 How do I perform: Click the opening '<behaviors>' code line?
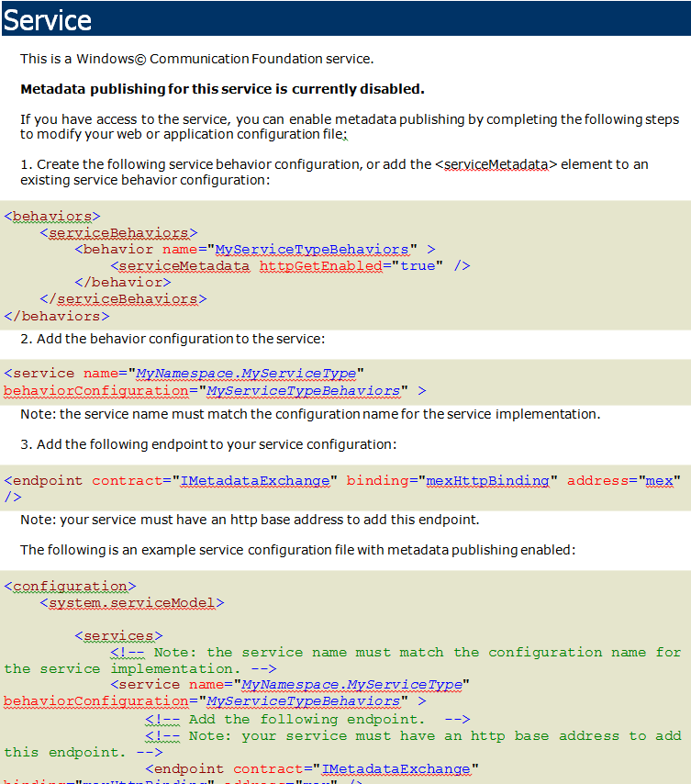pyautogui.click(x=52, y=217)
